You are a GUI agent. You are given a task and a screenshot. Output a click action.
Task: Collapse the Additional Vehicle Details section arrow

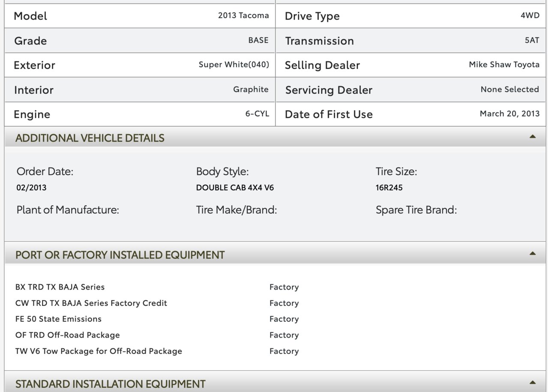[x=533, y=137]
